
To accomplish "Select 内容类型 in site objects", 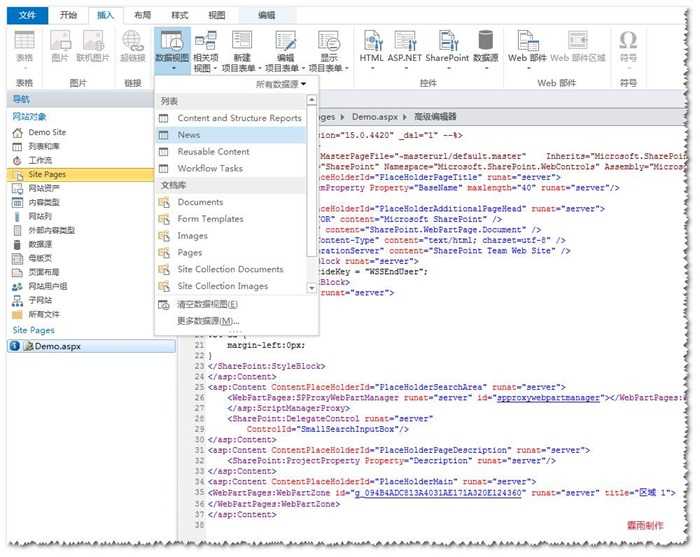I will (44, 202).
